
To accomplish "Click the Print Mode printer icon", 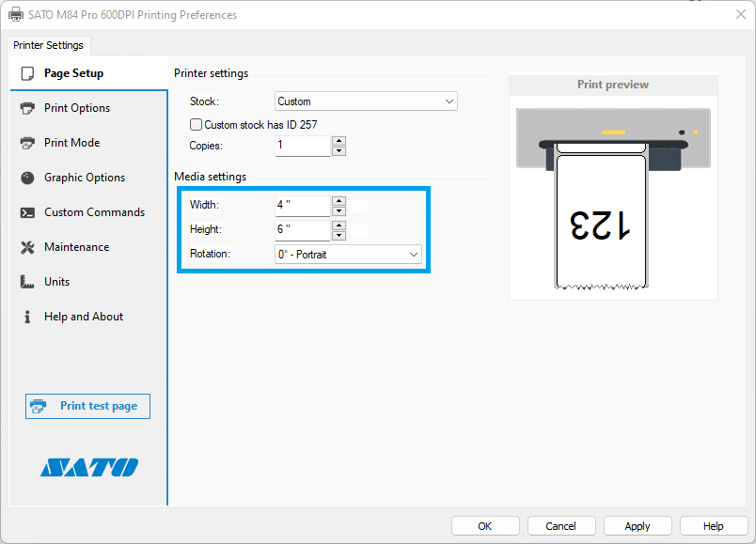I will pyautogui.click(x=27, y=143).
